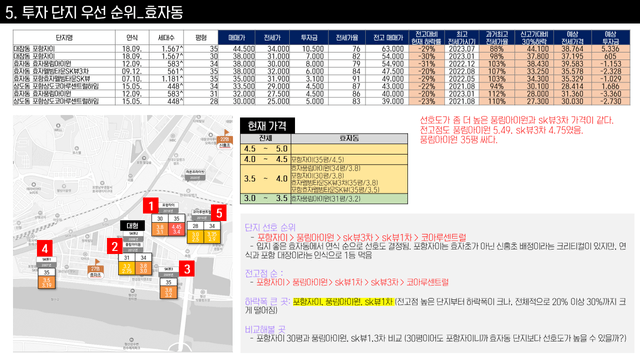Click the '단지 선호 순위' heading
The width and height of the screenshot is (640, 360).
pyautogui.click(x=270, y=227)
